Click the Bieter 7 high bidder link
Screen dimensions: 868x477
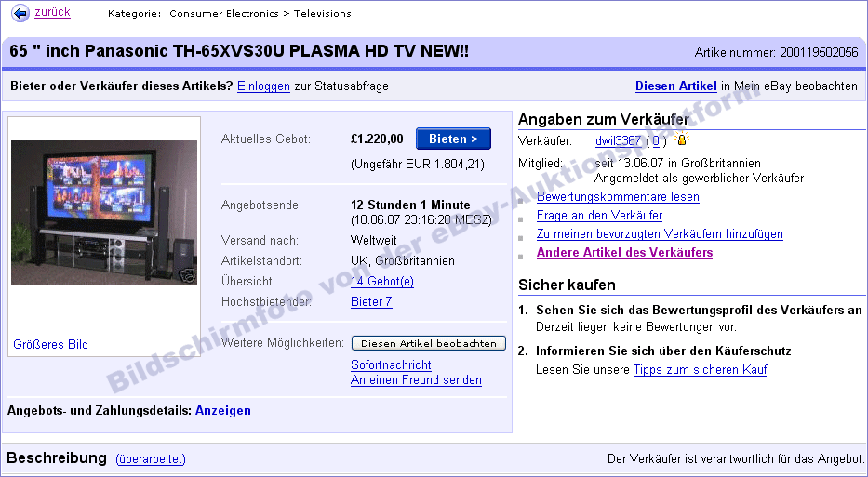tap(371, 302)
